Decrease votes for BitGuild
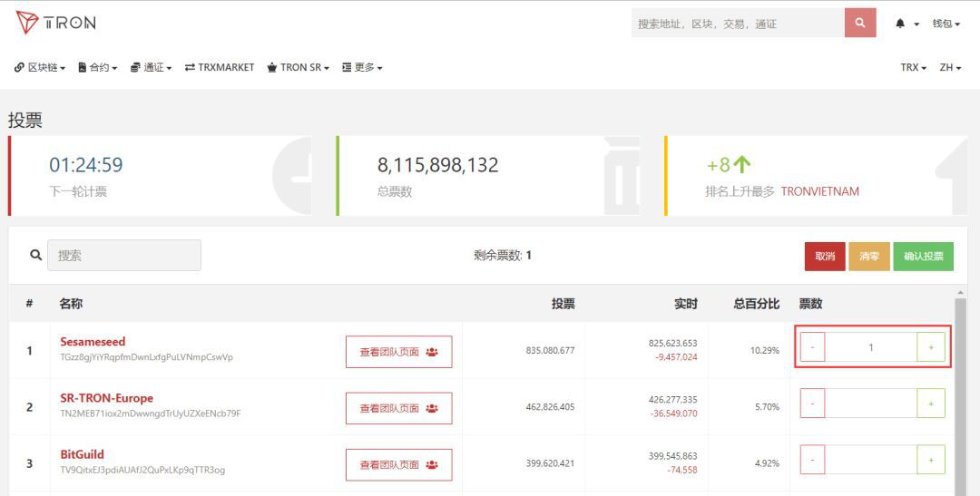The height and width of the screenshot is (496, 980). pyautogui.click(x=812, y=460)
